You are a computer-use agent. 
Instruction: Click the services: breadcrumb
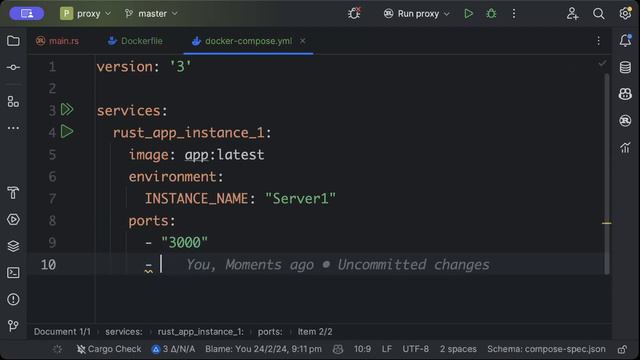tap(124, 331)
